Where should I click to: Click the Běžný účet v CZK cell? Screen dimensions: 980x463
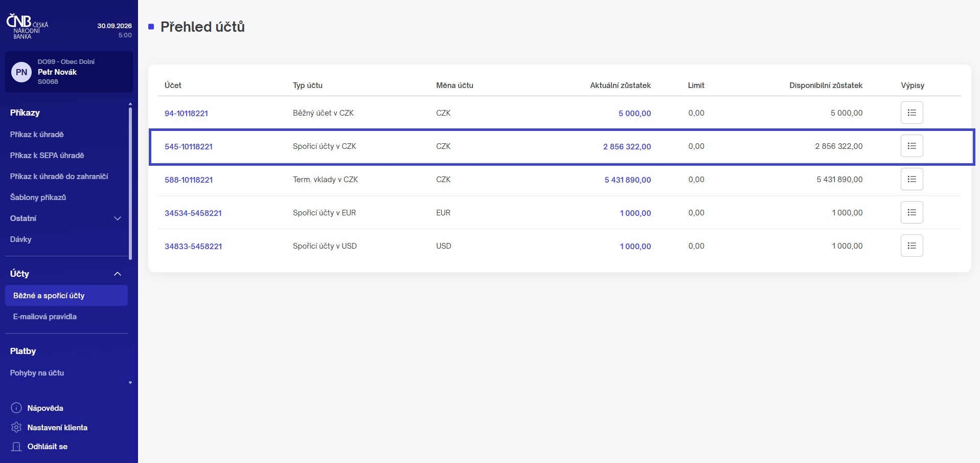click(323, 113)
